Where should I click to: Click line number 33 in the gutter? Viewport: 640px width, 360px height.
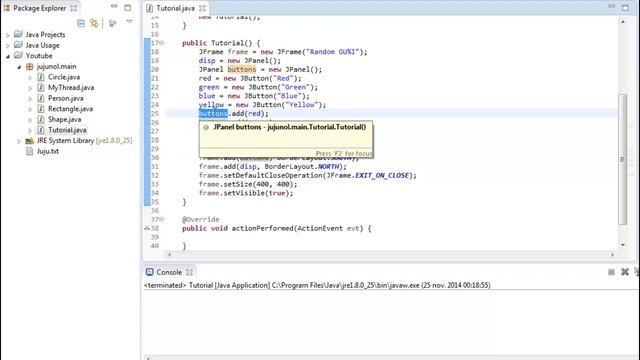coord(155,184)
